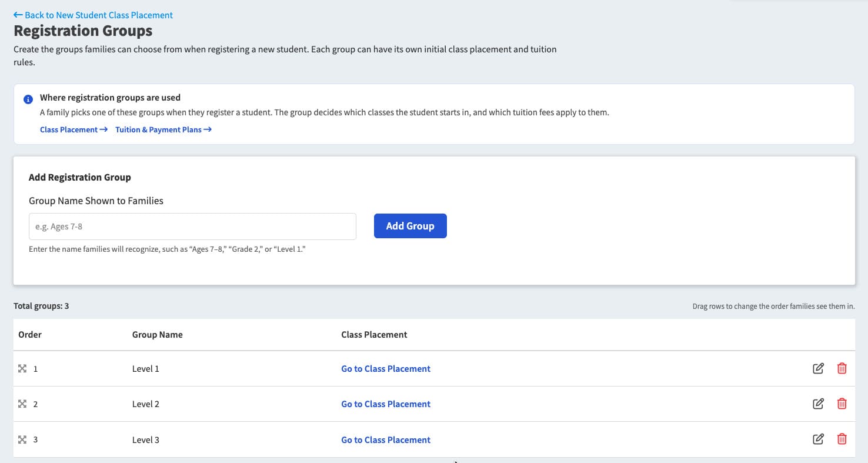Screen dimensions: 868x463
Task: Go back to New Student Class Placement
Action: click(94, 15)
